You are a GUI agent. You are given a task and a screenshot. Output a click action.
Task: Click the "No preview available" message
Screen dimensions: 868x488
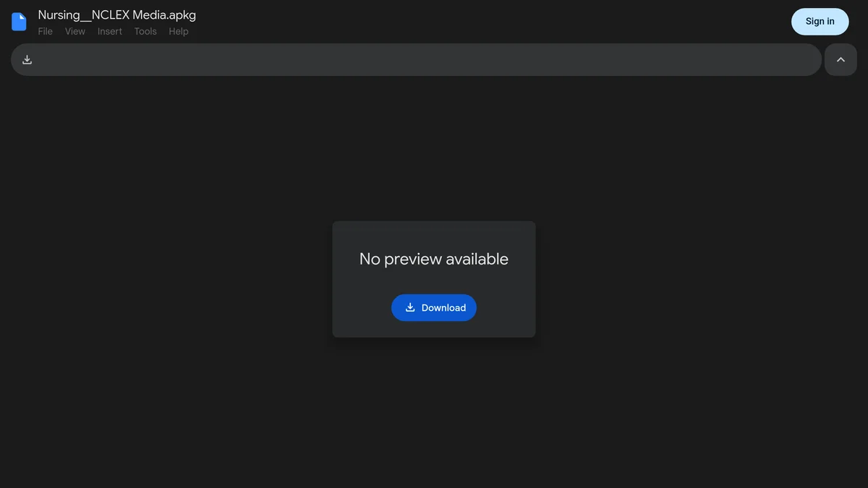[434, 259]
